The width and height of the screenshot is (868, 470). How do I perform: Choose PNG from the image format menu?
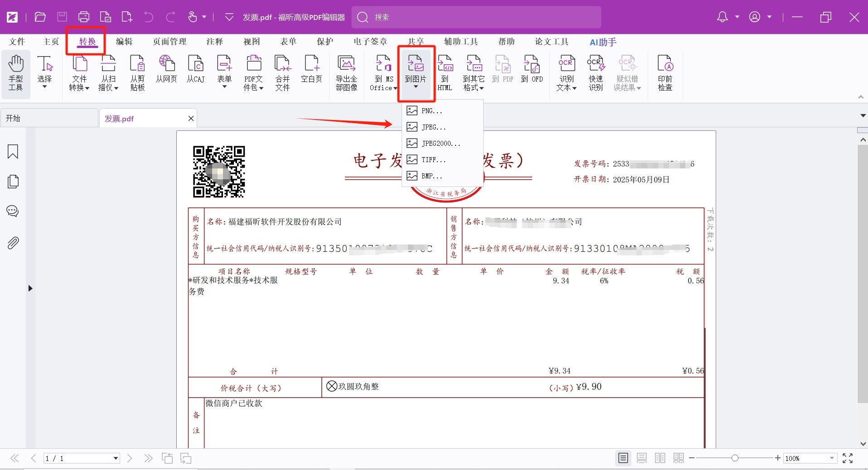[x=443, y=110]
